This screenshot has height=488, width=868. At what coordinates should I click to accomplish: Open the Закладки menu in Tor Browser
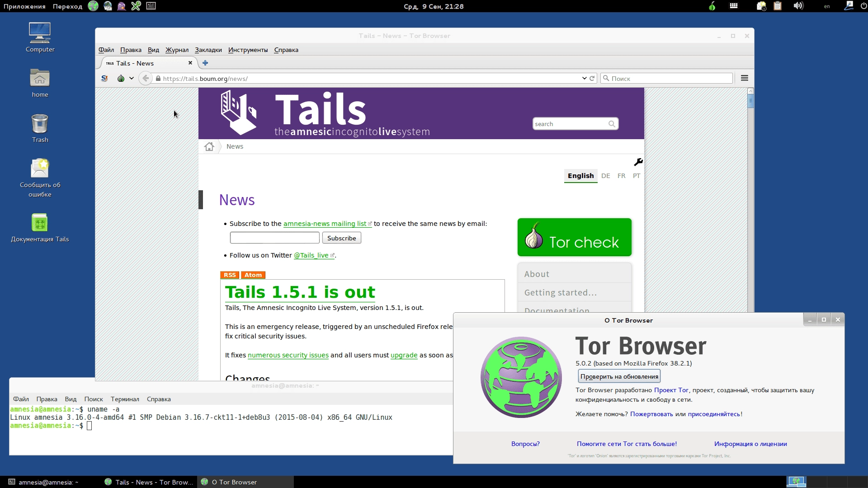(208, 50)
